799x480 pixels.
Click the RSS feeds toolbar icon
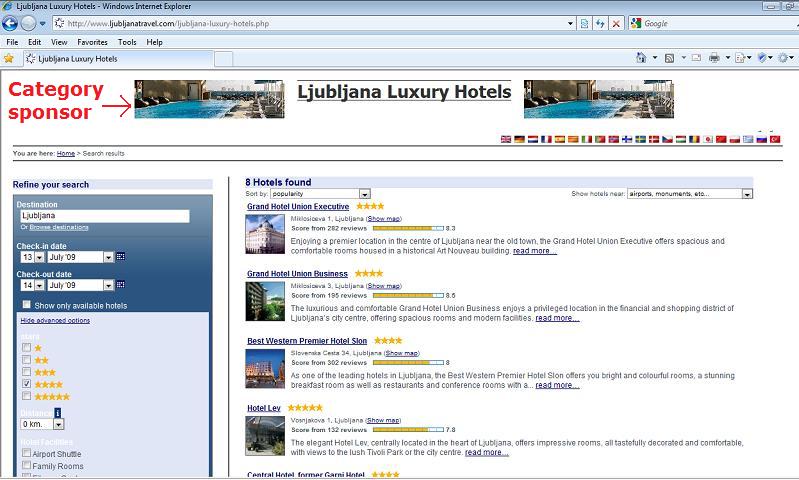(669, 58)
